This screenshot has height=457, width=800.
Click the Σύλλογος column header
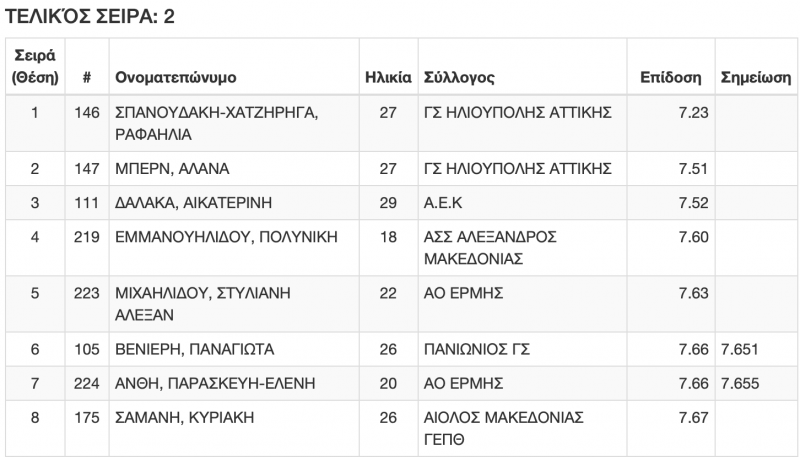[x=459, y=78]
